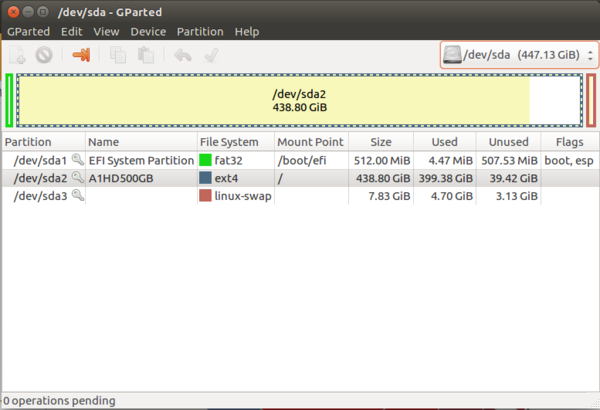
Task: Click the New partition toolbar icon
Action: (17, 55)
